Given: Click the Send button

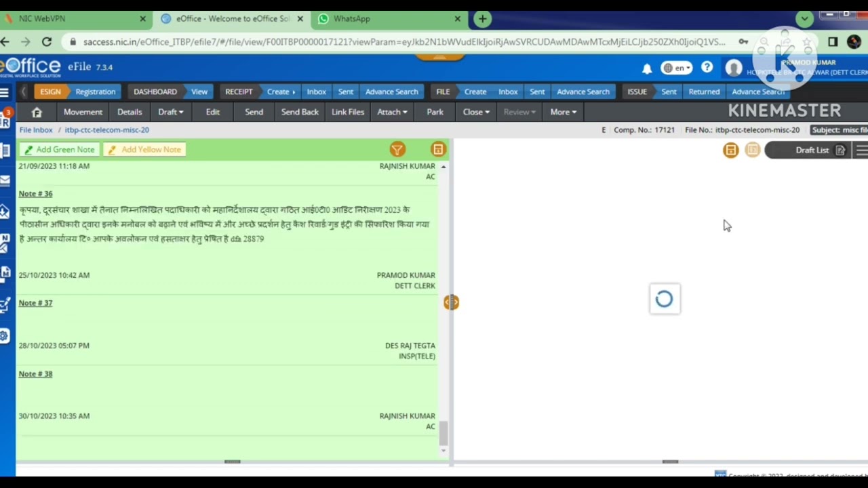Looking at the screenshot, I should pyautogui.click(x=254, y=112).
